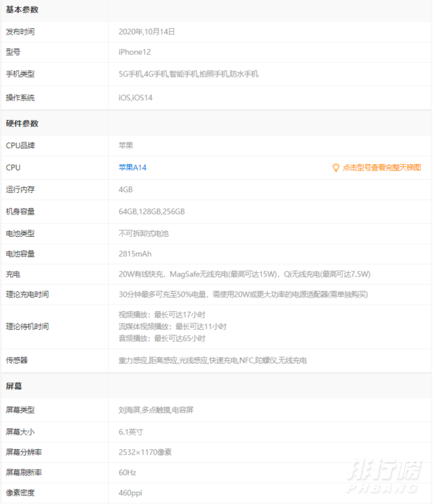Click the 屏幕分辨率 label
This screenshot has width=433, height=504.
pyautogui.click(x=24, y=452)
